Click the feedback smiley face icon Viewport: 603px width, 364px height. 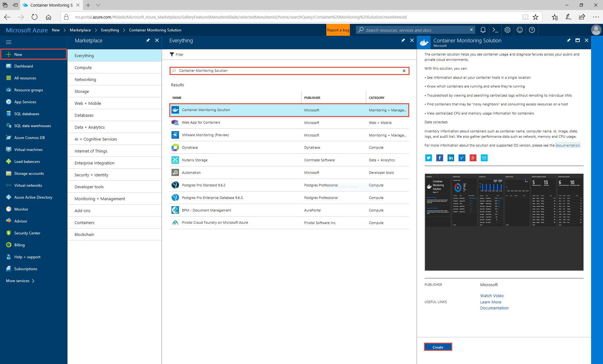point(520,30)
